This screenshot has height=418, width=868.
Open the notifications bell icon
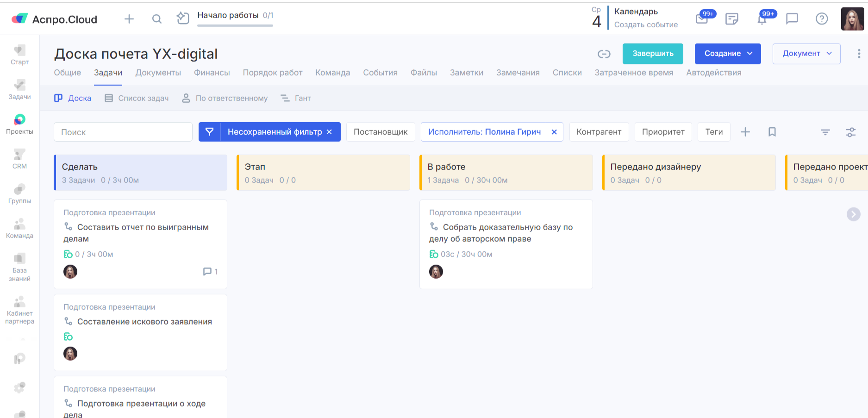point(762,19)
